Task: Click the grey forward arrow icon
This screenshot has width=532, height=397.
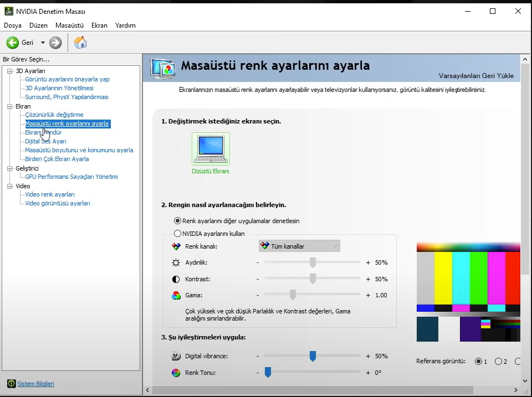Action: click(55, 43)
